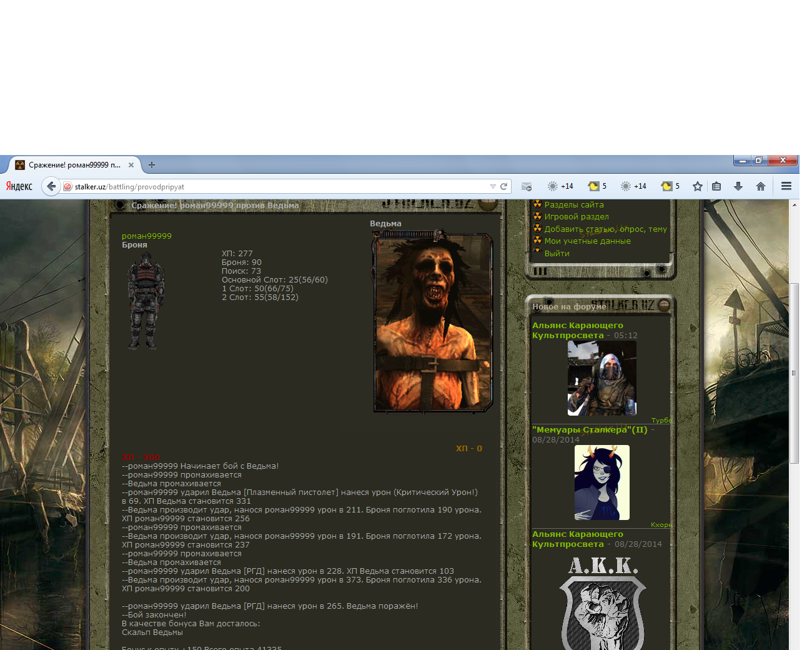The image size is (812, 650).
Task: Close the 'Сражение! роман99999' tab
Action: click(x=131, y=165)
